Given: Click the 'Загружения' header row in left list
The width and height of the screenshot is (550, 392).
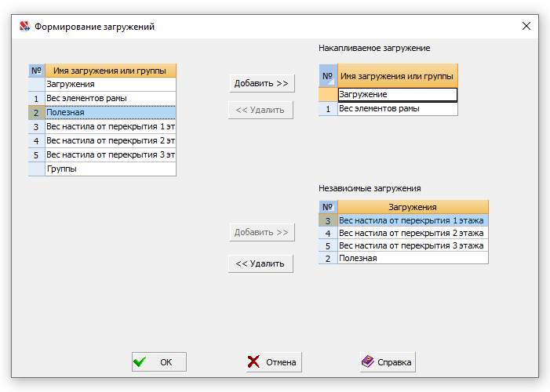Looking at the screenshot, I should click(x=111, y=84).
